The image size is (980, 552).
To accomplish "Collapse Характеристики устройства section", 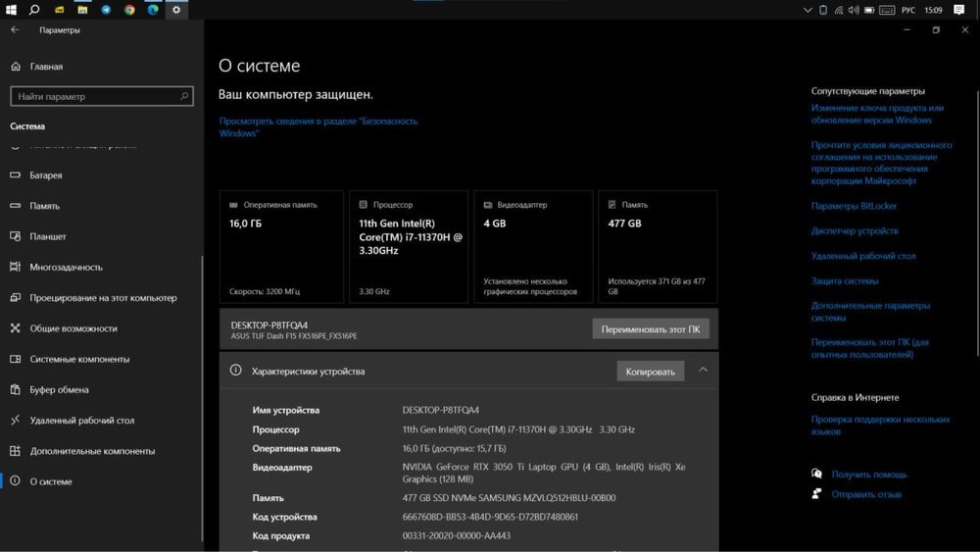I will click(703, 370).
